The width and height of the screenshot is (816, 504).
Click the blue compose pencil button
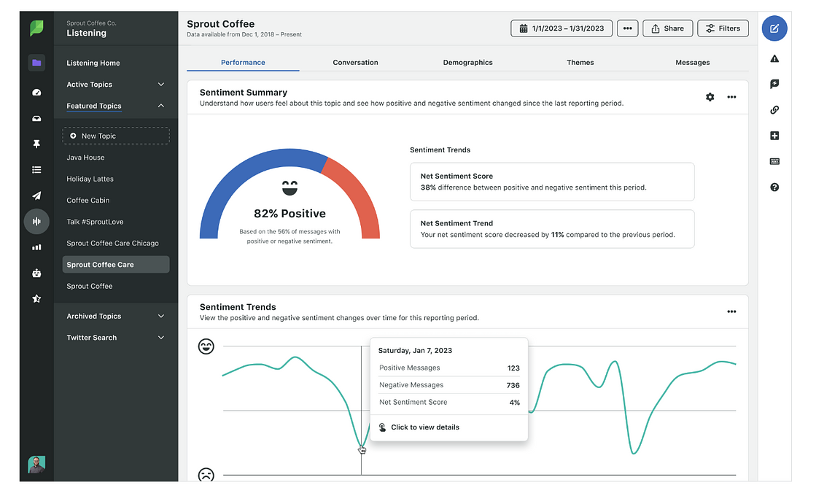[774, 28]
